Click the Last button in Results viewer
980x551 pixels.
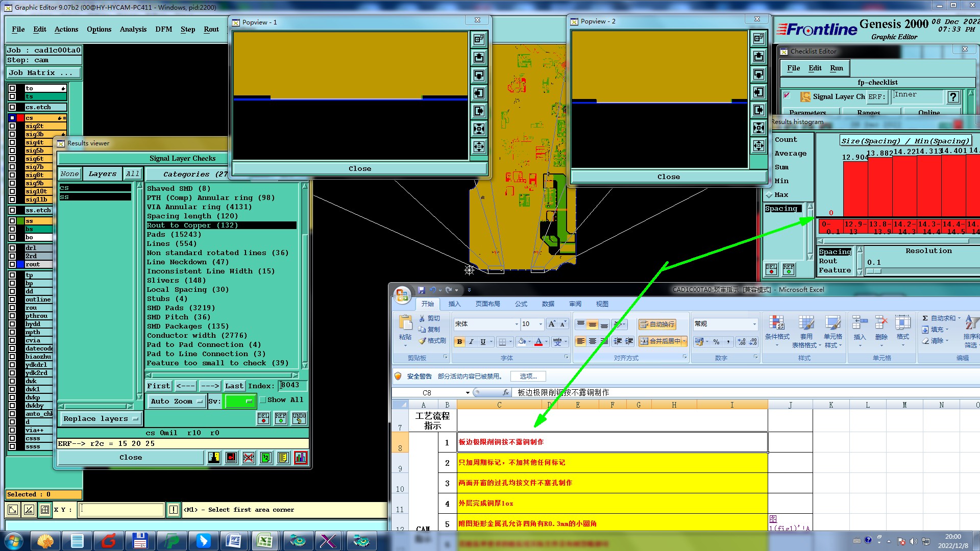[234, 386]
